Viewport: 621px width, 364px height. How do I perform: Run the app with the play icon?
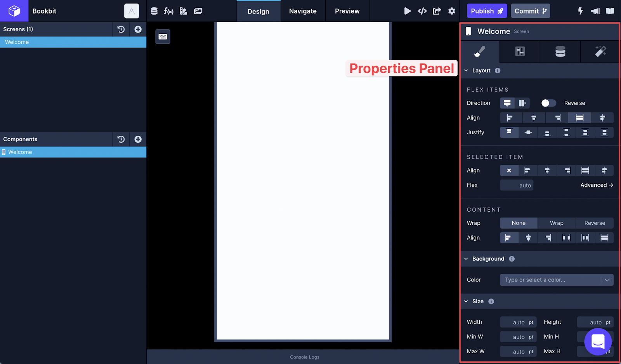pyautogui.click(x=408, y=11)
